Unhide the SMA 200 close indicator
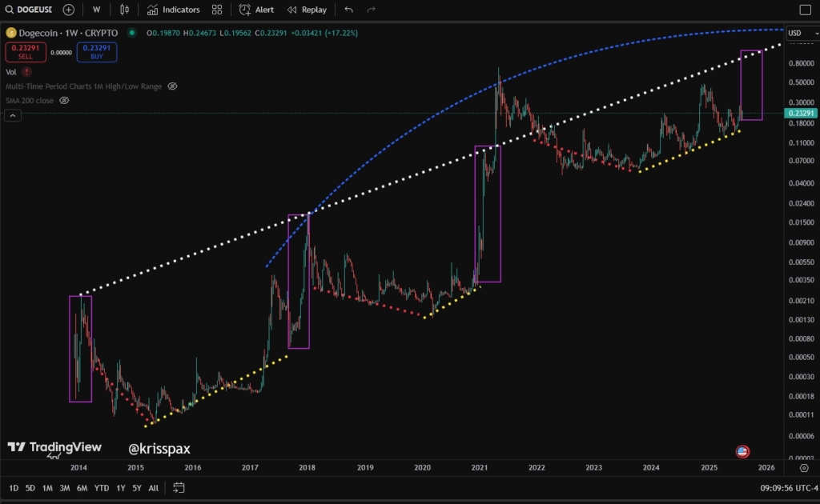The width and height of the screenshot is (820, 504). (x=64, y=100)
